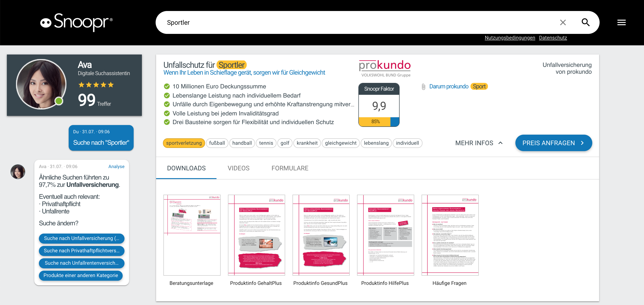Click Ava's large profile photo
Viewport: 644px width, 305px height.
pyautogui.click(x=41, y=84)
